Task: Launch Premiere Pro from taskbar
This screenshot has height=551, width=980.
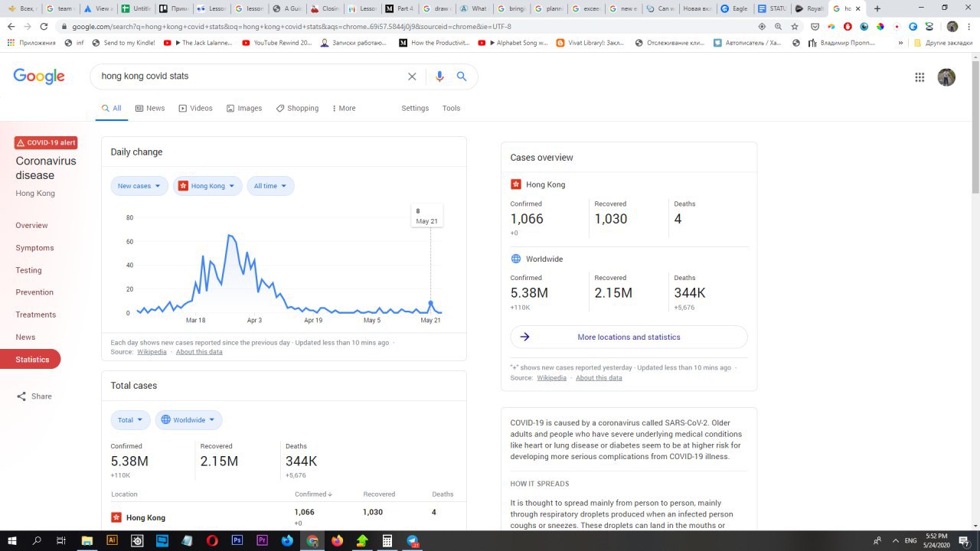Action: [263, 540]
